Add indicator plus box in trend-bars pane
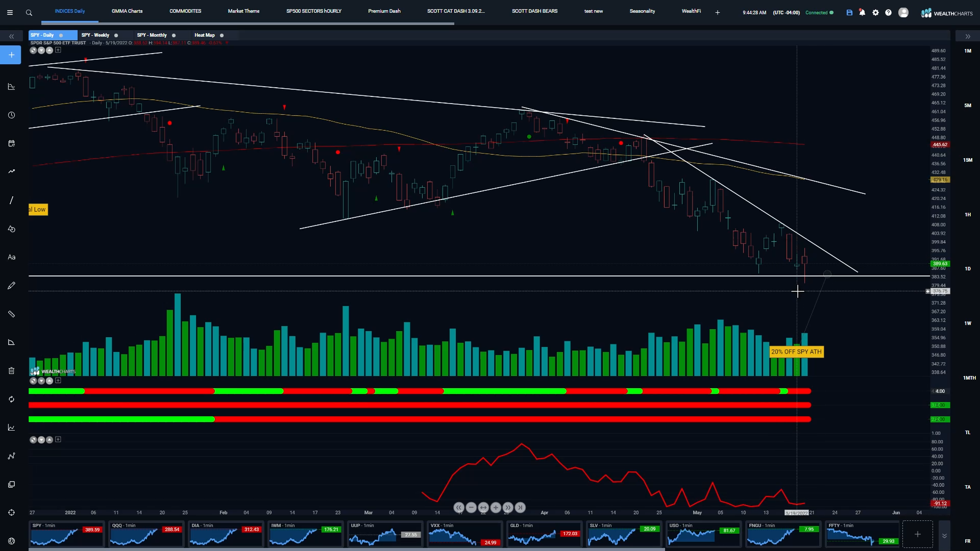980x551 pixels. click(58, 381)
